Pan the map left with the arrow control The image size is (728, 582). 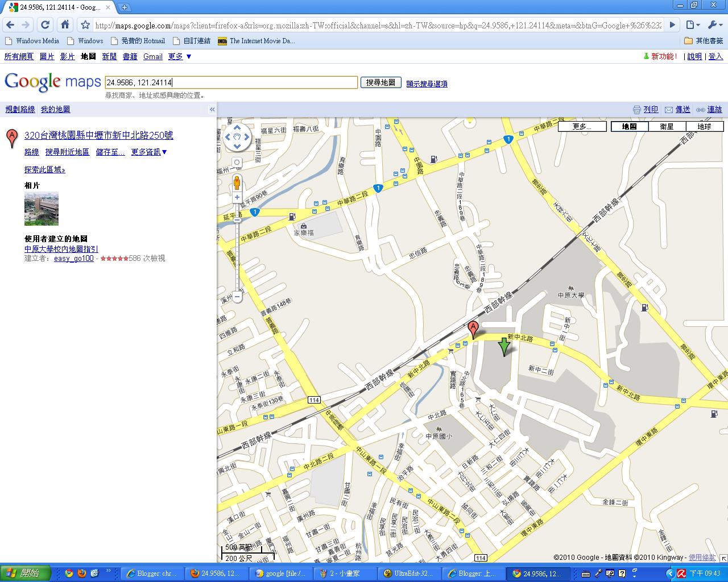(229, 137)
